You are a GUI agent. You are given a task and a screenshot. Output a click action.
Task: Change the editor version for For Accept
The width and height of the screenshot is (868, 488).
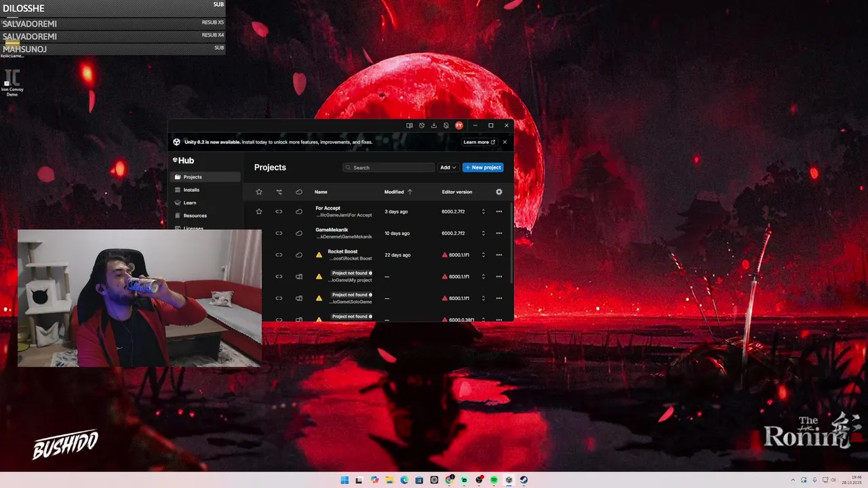484,211
